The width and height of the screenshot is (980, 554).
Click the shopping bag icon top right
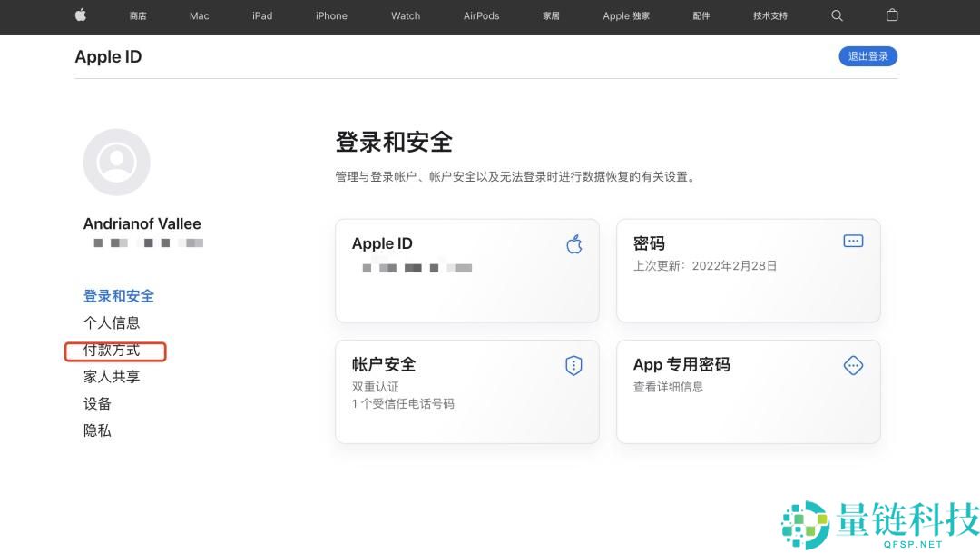point(891,15)
